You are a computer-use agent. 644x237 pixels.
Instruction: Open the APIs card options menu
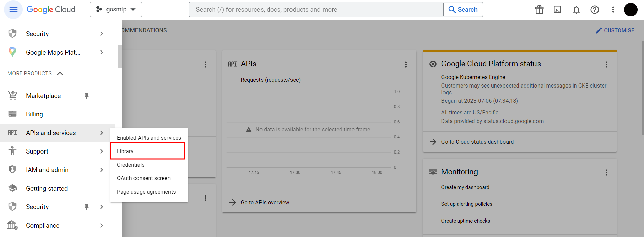(x=406, y=64)
